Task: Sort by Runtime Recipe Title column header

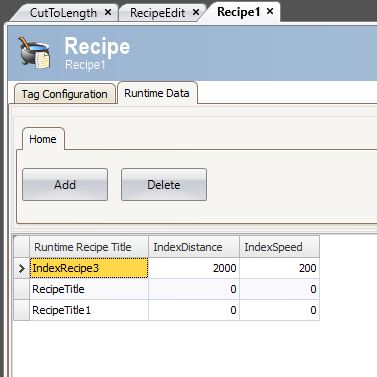Action: (89, 247)
